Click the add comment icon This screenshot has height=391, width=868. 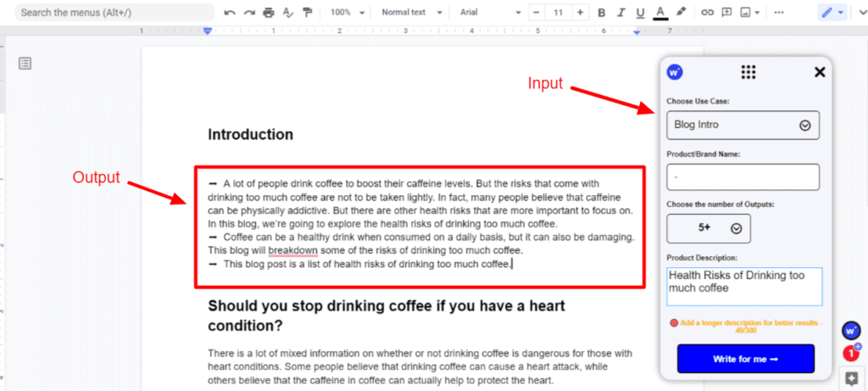tap(726, 13)
